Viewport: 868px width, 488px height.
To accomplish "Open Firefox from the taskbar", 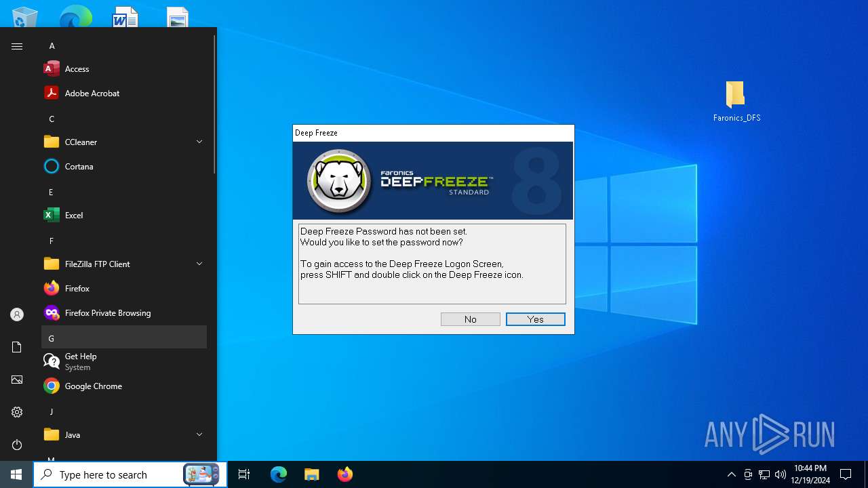I will coord(344,474).
